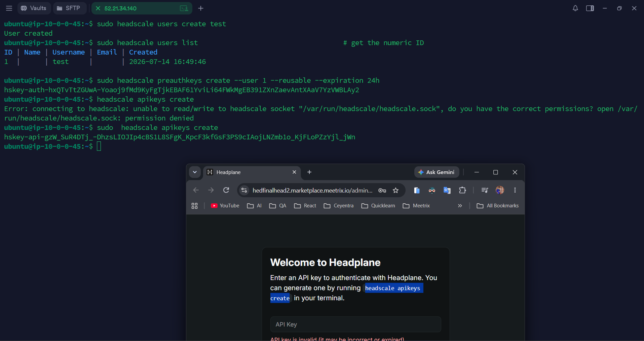This screenshot has height=341, width=644.
Task: Open Termius notifications bell
Action: (x=575, y=8)
